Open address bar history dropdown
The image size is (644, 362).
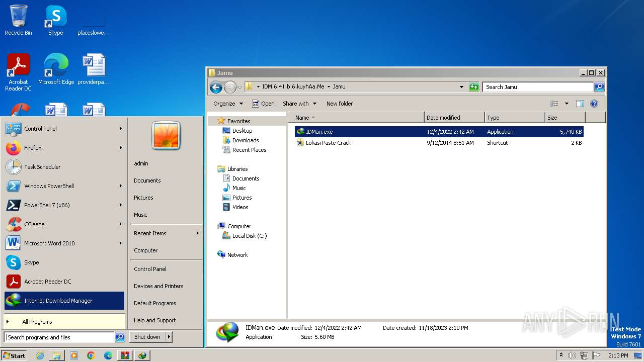461,87
